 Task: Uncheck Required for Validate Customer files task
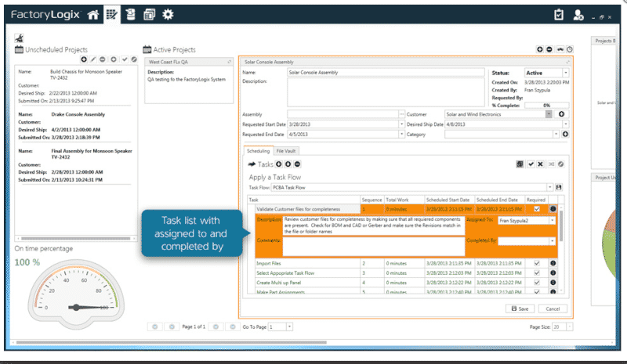(537, 209)
